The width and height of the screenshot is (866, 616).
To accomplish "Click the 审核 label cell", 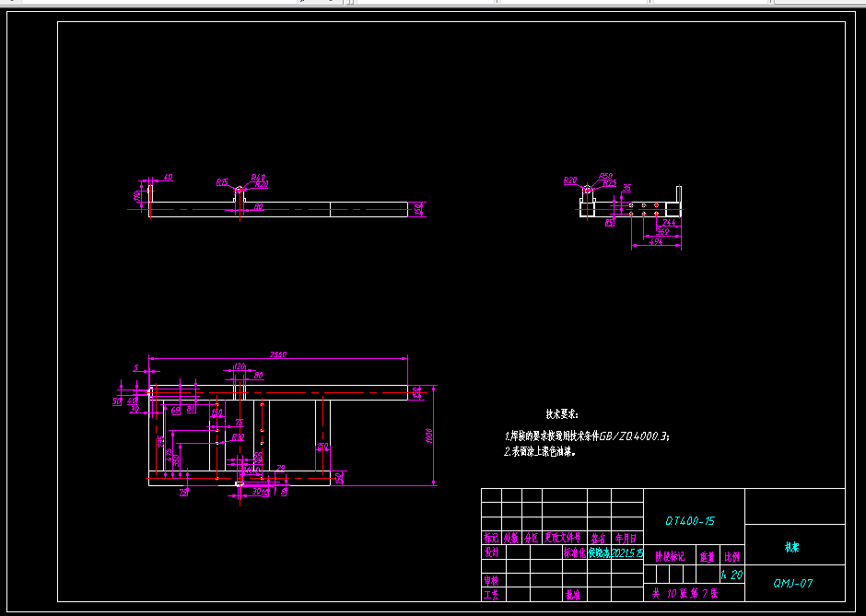I will pos(492,580).
